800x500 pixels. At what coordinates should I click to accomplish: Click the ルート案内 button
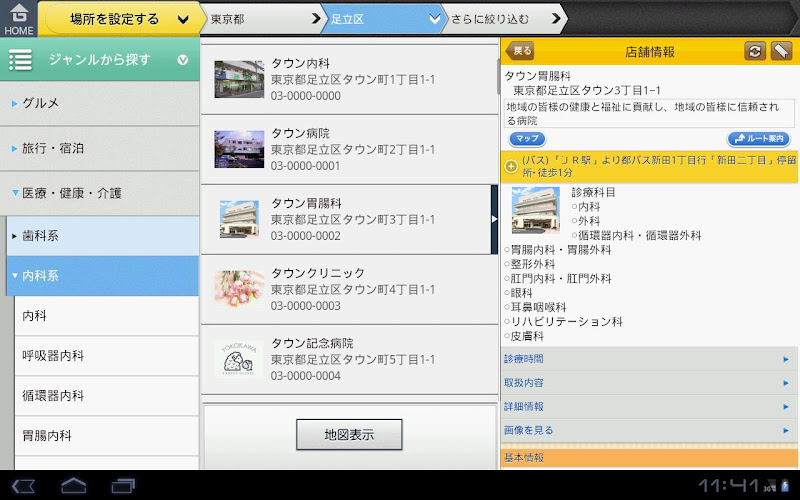759,139
